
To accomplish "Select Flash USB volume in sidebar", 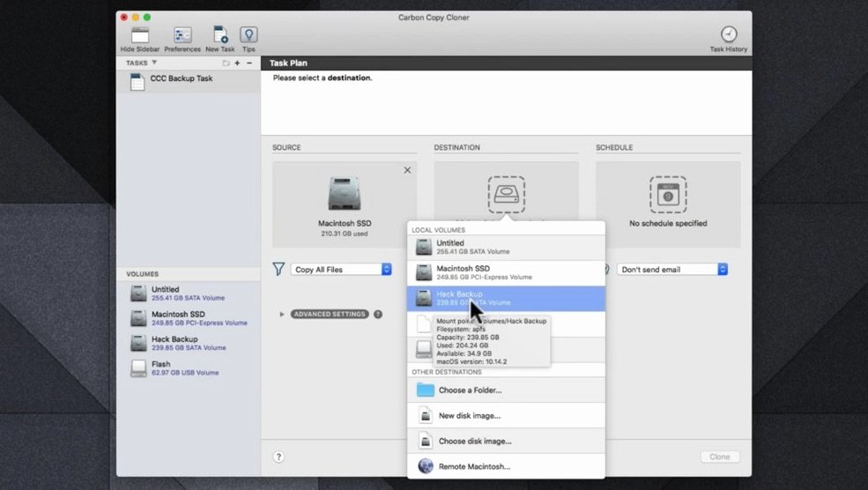I will point(189,368).
